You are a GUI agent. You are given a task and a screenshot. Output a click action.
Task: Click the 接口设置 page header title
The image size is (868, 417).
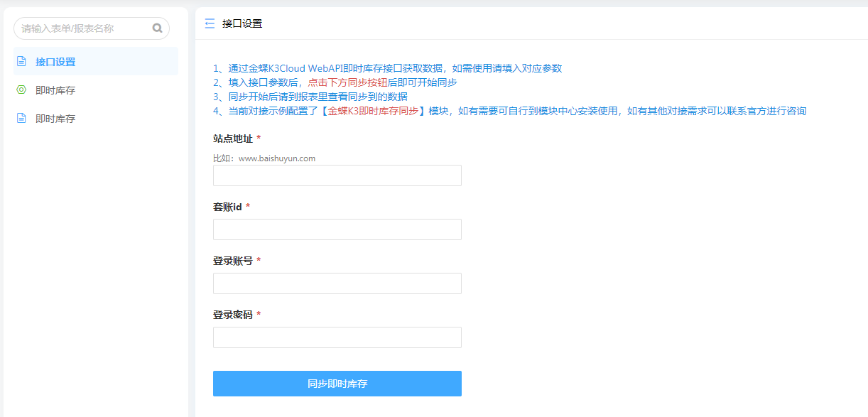pos(242,23)
